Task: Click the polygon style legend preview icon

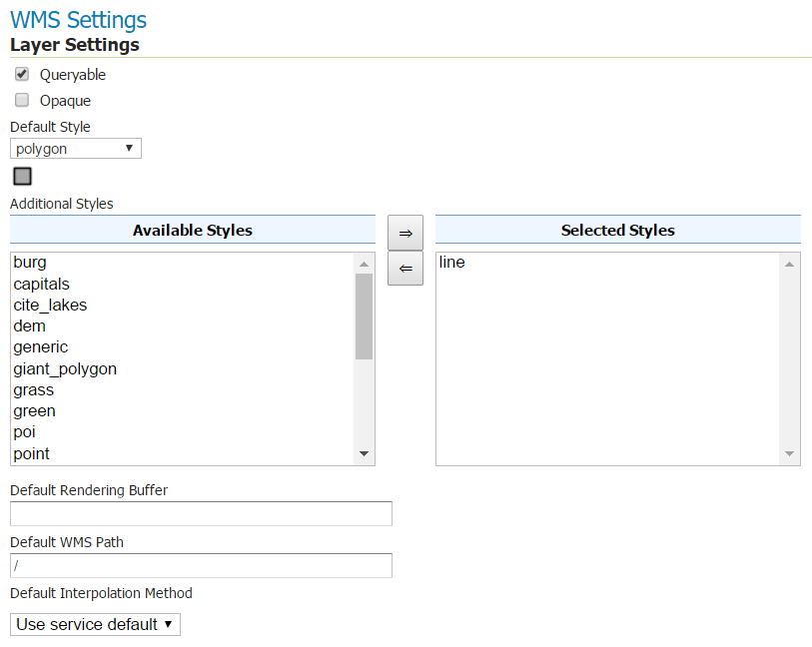Action: point(22,177)
